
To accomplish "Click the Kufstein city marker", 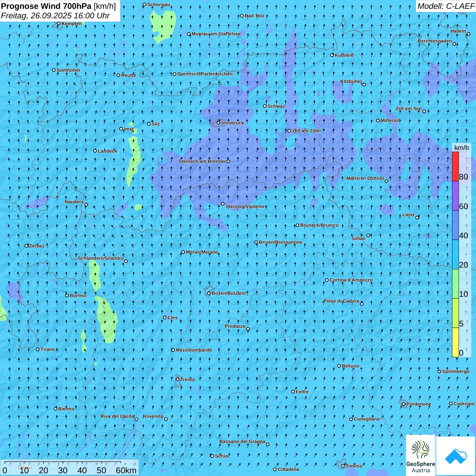I will (x=332, y=55).
